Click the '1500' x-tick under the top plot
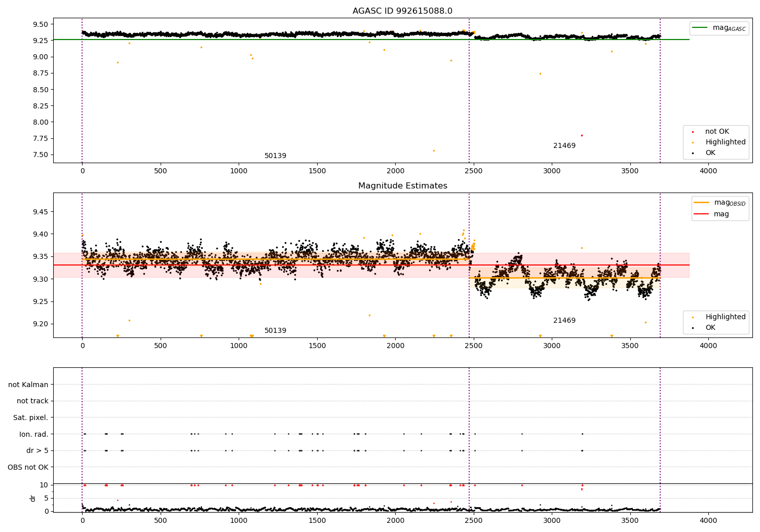760x532 pixels. tap(317, 171)
